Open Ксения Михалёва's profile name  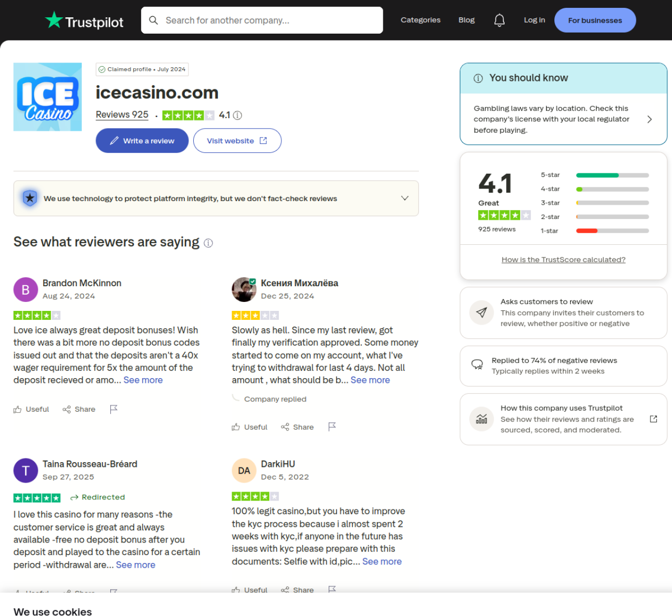(x=300, y=284)
